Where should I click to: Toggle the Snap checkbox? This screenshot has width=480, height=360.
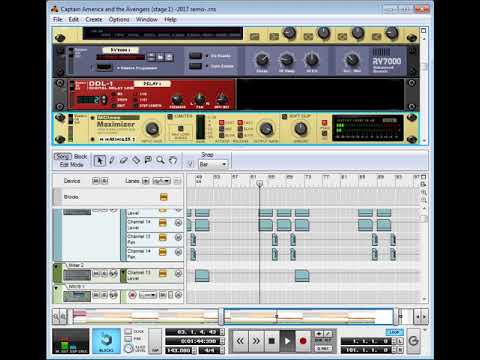click(190, 164)
